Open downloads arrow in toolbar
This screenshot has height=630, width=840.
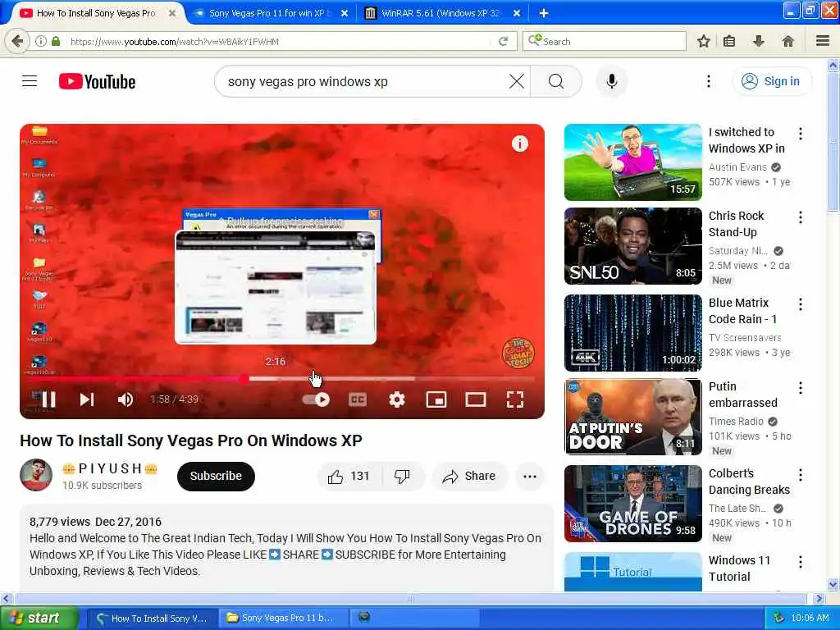click(759, 41)
